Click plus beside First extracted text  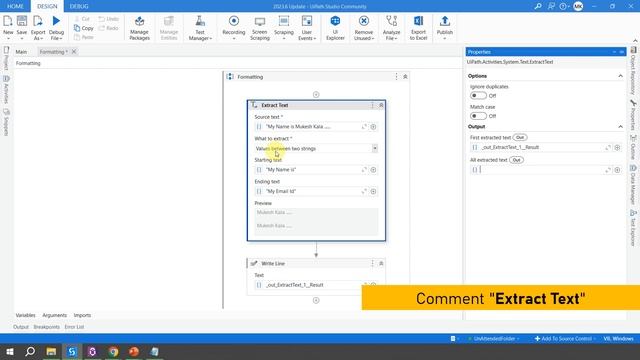tap(617, 147)
